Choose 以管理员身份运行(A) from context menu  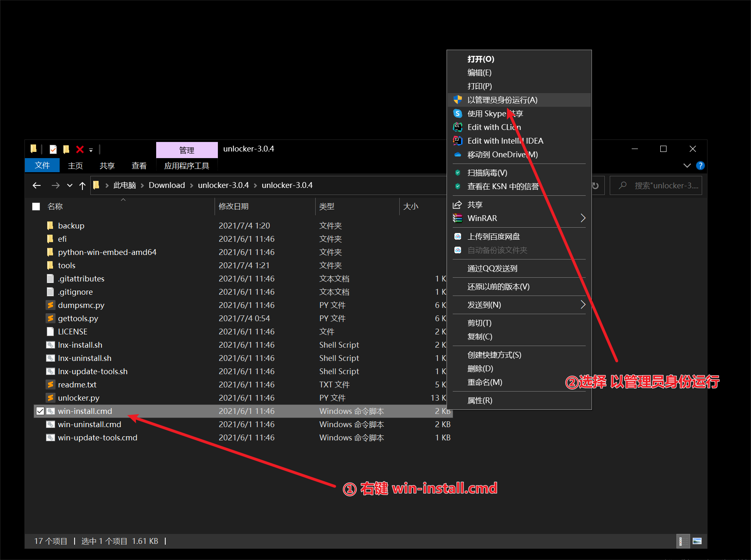click(x=502, y=100)
